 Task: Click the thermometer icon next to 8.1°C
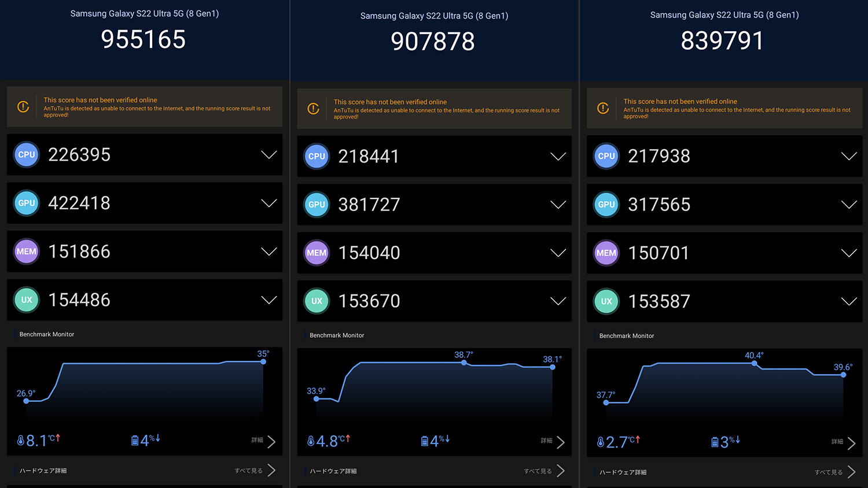[x=21, y=441]
